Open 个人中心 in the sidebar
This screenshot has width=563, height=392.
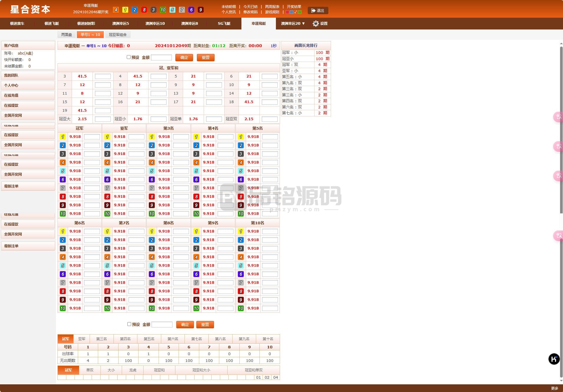(x=28, y=85)
